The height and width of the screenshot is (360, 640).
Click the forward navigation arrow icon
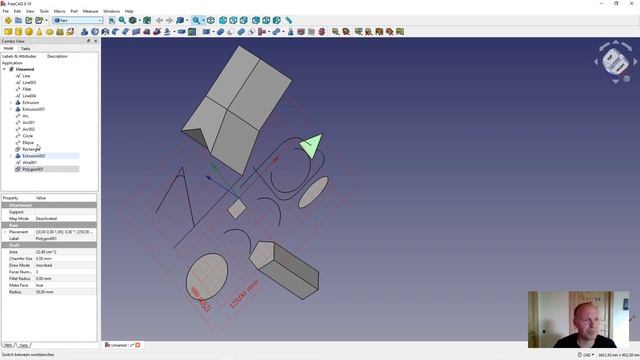pos(169,20)
